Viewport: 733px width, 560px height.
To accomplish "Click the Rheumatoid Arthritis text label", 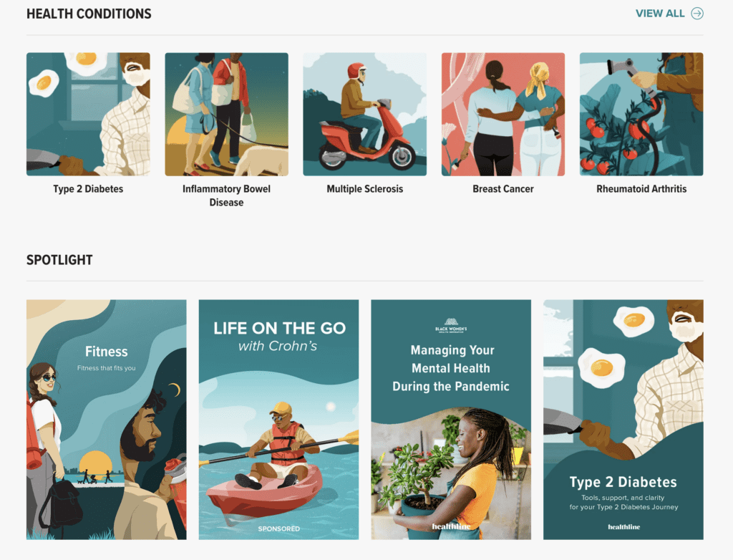I will (x=641, y=189).
